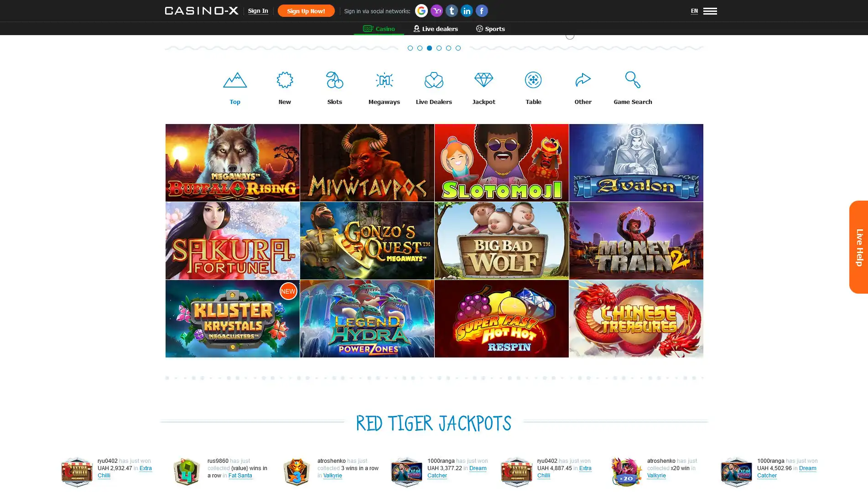
Task: Jump to the last carousel slide dot
Action: click(x=458, y=48)
